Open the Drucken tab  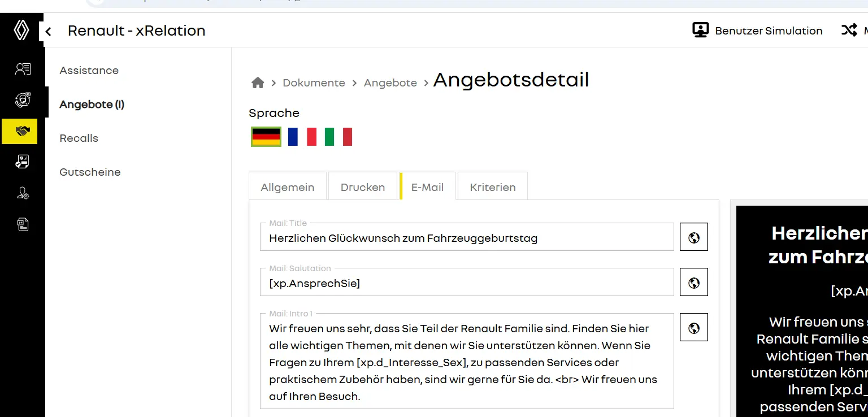[x=363, y=187]
